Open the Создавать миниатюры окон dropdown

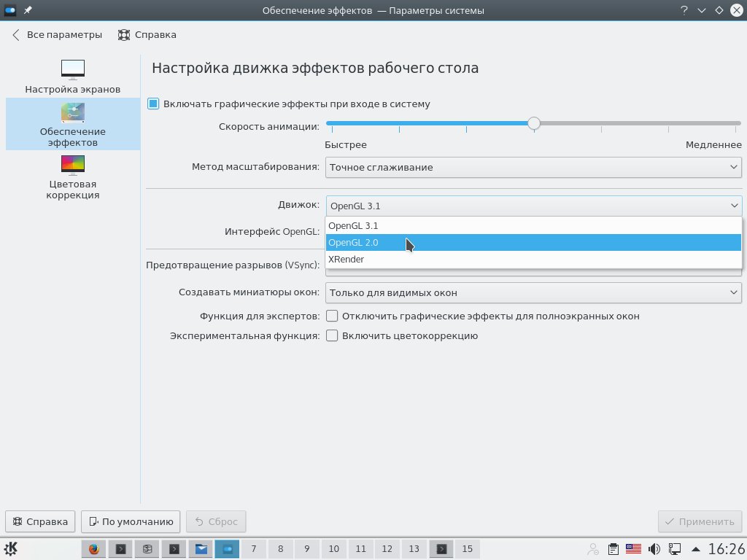(533, 293)
